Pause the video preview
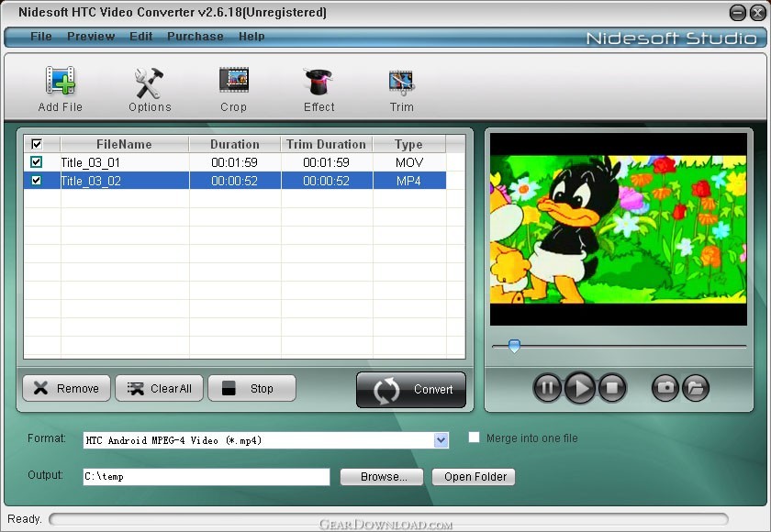771x532 pixels. pos(547,388)
